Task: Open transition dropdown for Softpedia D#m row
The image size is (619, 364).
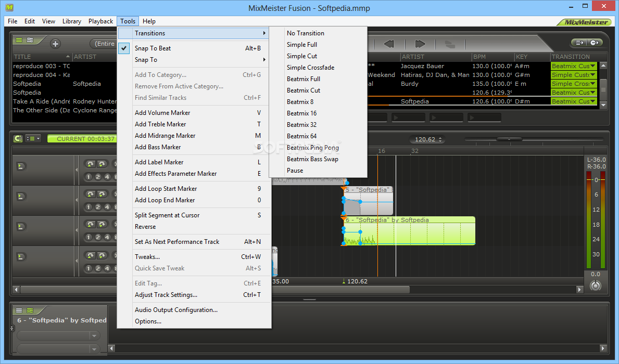Action: pos(592,101)
